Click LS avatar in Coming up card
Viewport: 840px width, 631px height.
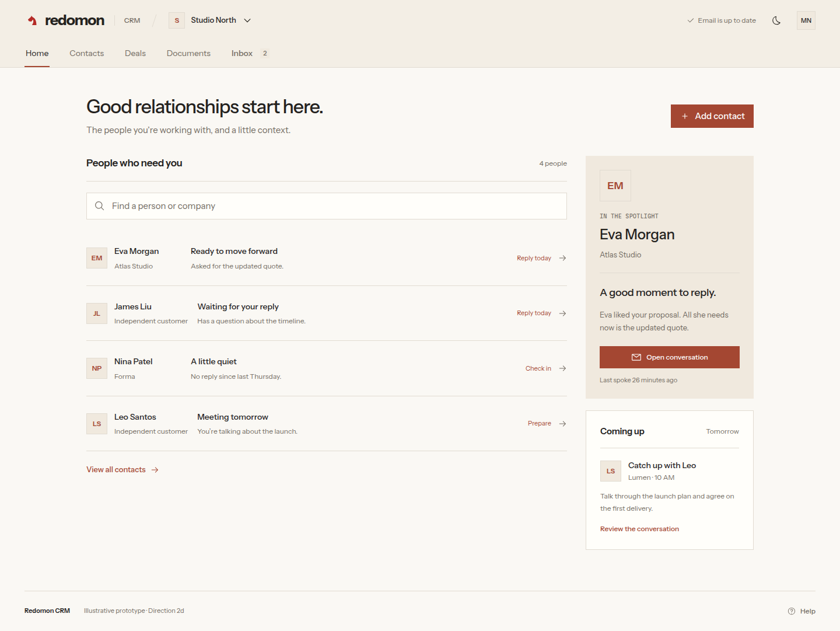pos(611,471)
